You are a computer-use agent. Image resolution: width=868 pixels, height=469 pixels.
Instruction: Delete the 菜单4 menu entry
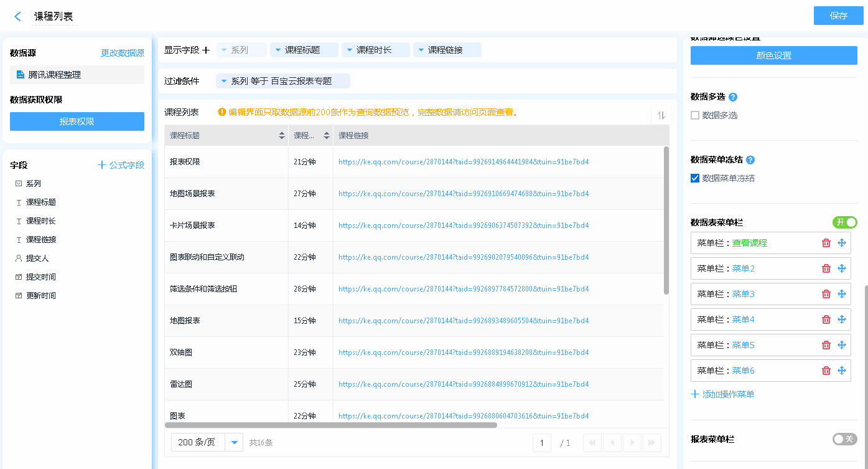tap(826, 320)
